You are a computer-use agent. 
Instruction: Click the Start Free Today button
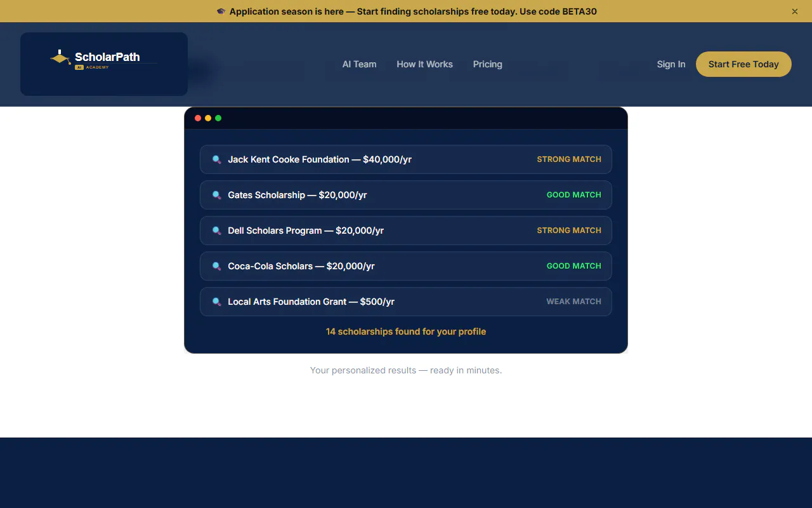pyautogui.click(x=743, y=64)
